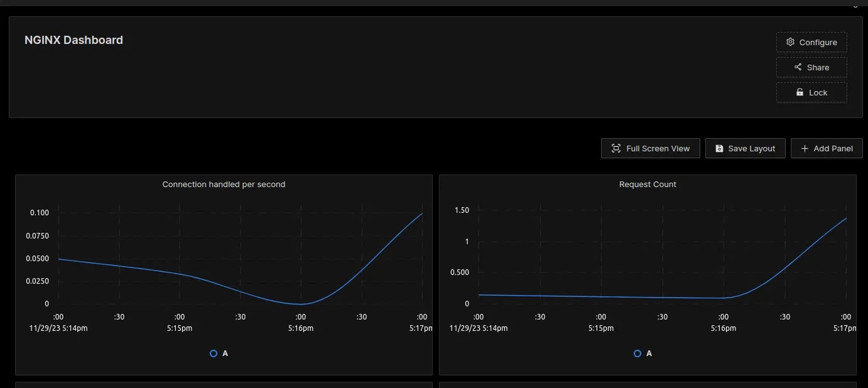Click the 0.0750 y-axis label
The image size is (868, 388).
(x=37, y=236)
